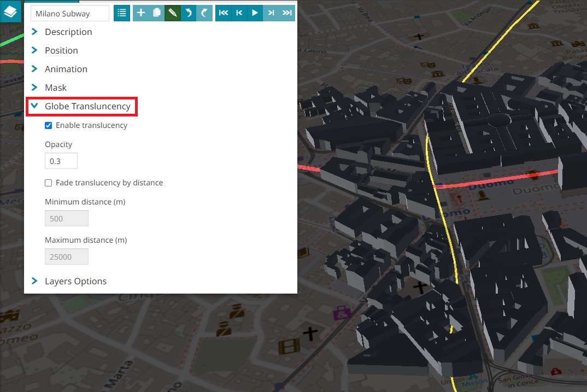
Task: Click the list view icon
Action: coord(122,13)
